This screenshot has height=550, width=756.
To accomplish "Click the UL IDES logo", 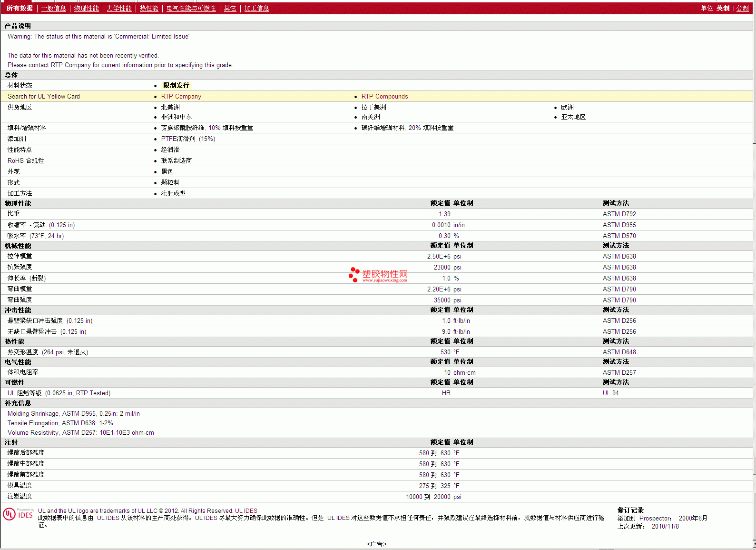I will coord(18,514).
